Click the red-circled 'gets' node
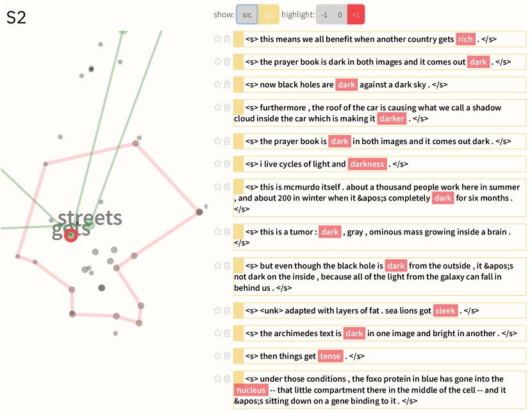 [71, 235]
